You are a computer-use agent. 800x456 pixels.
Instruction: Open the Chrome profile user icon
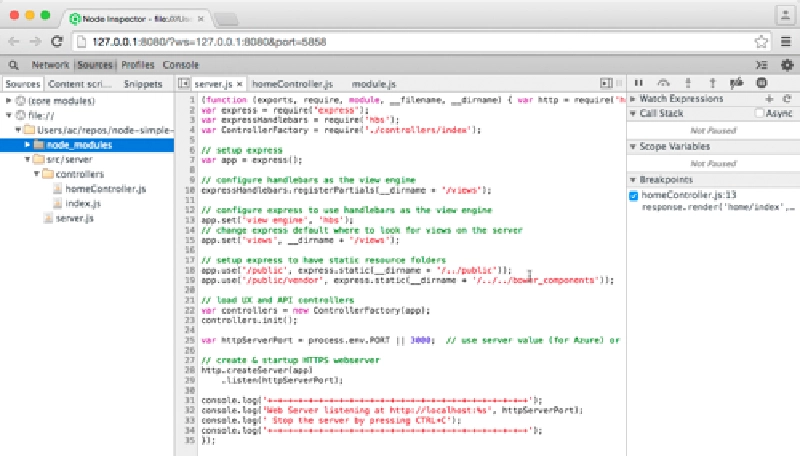[x=785, y=15]
